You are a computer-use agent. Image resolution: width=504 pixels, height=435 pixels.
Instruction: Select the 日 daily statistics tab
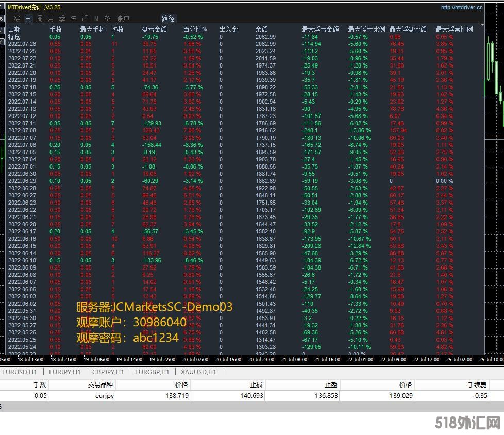coord(28,19)
